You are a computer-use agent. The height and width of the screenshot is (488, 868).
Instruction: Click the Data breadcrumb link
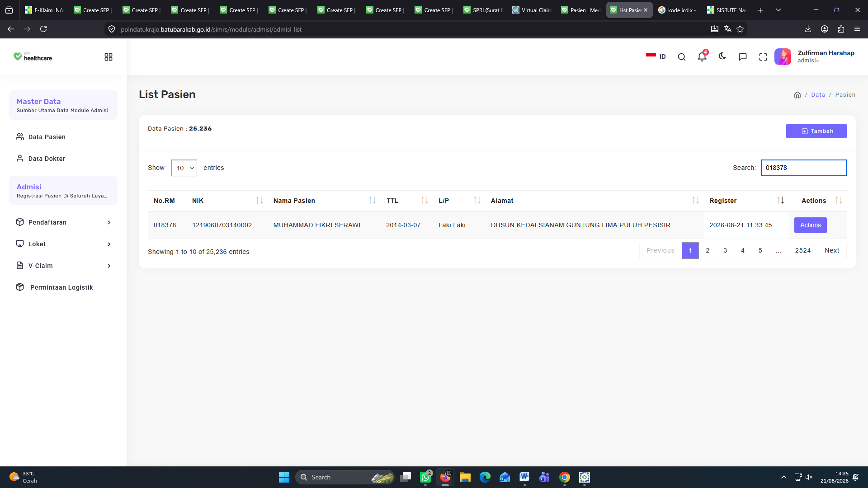tap(818, 95)
